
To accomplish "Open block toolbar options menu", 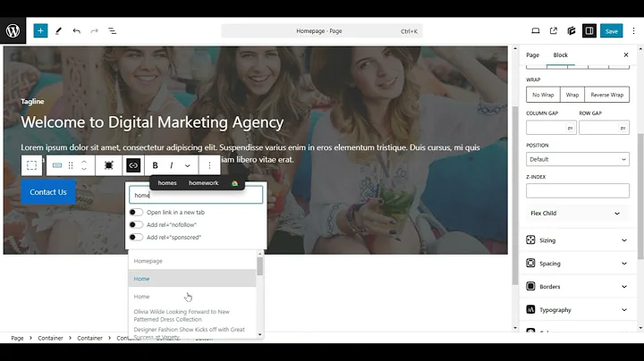I will pos(209,165).
